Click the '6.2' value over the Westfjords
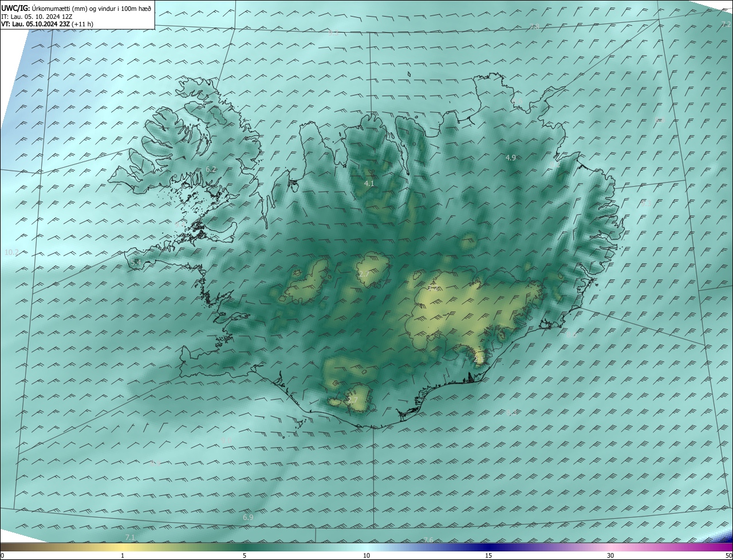Viewport: 733px width, 560px height. [211, 169]
